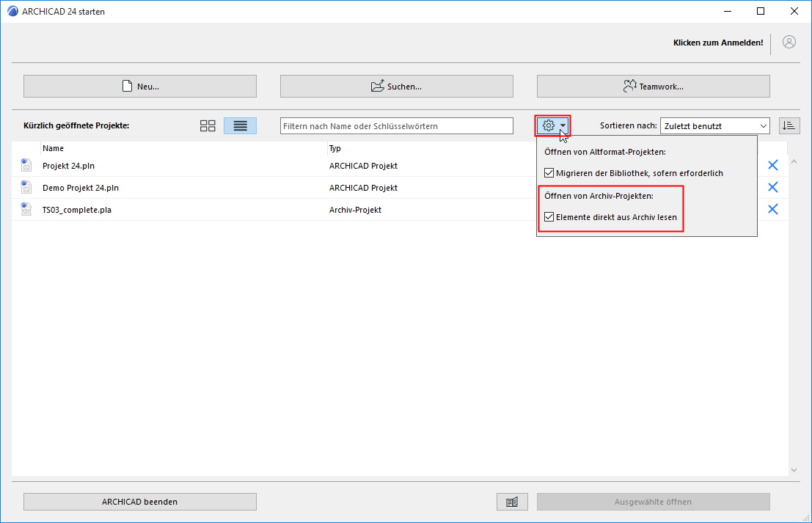This screenshot has height=523, width=812.
Task: Open the Teamwork... button
Action: point(653,87)
